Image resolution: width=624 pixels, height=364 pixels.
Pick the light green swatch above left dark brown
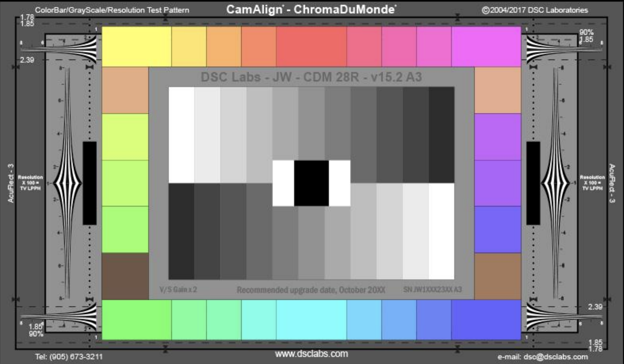pyautogui.click(x=125, y=229)
